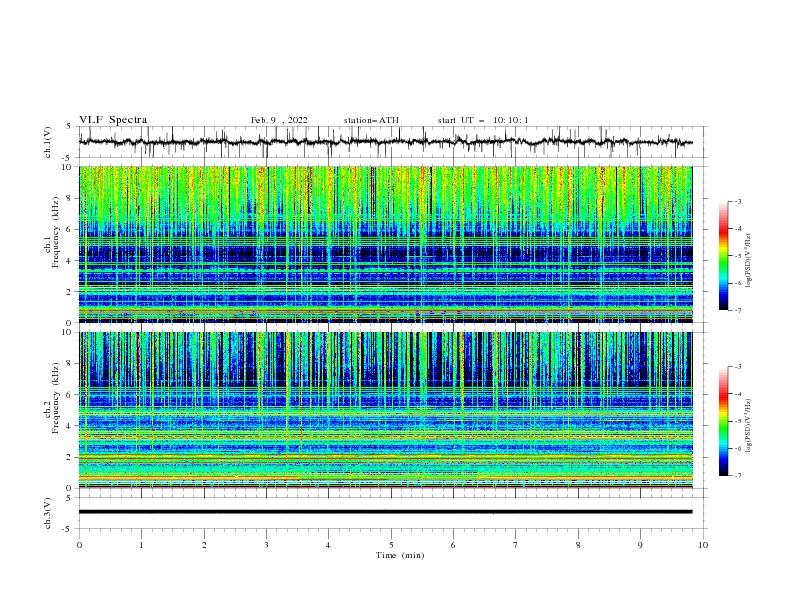Viewport: 792px width, 612px height.
Task: Click the "5" tick label on time axis
Action: [391, 545]
